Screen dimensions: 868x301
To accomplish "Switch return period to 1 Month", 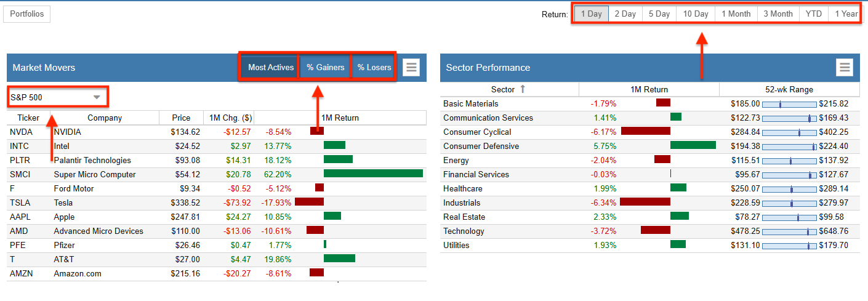I will click(736, 14).
